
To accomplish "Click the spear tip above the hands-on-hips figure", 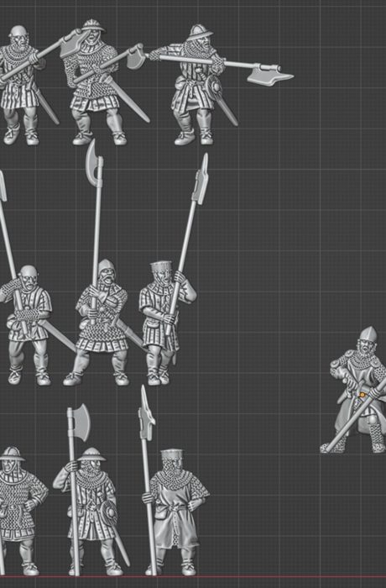I will coord(146,412).
